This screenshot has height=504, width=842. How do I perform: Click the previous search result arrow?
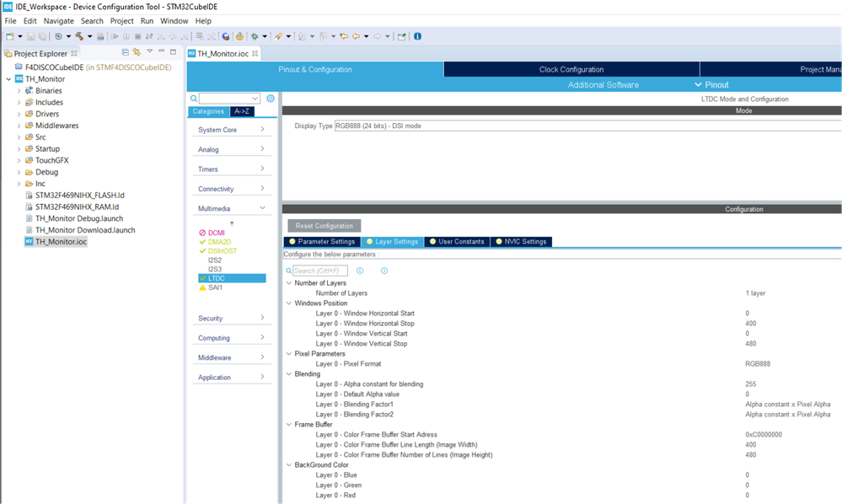[x=360, y=271]
